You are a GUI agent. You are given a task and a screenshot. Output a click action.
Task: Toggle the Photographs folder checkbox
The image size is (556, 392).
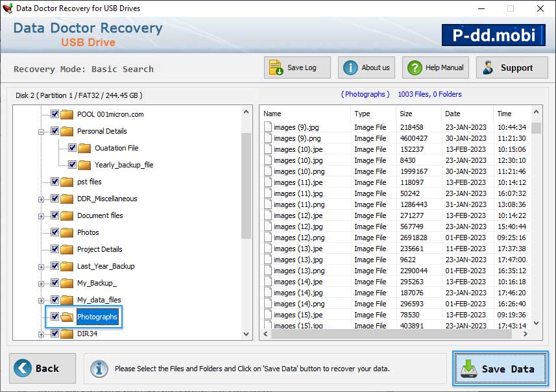point(54,317)
